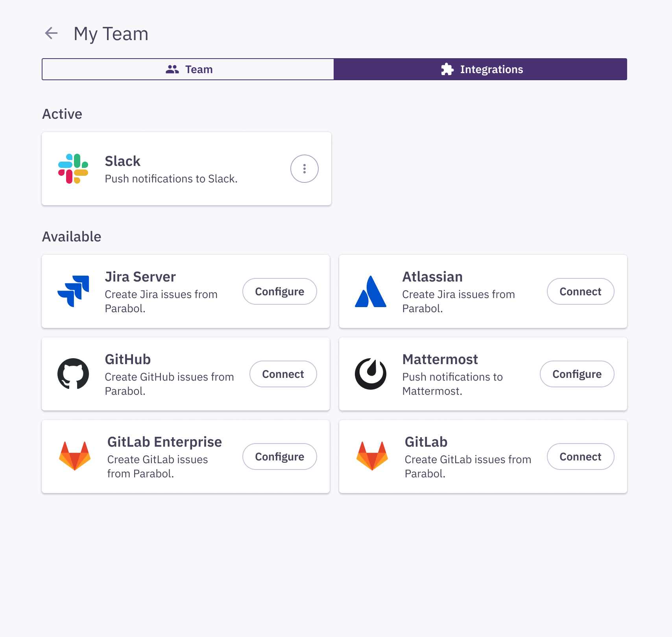
Task: Configure GitLab Enterprise
Action: click(x=279, y=456)
